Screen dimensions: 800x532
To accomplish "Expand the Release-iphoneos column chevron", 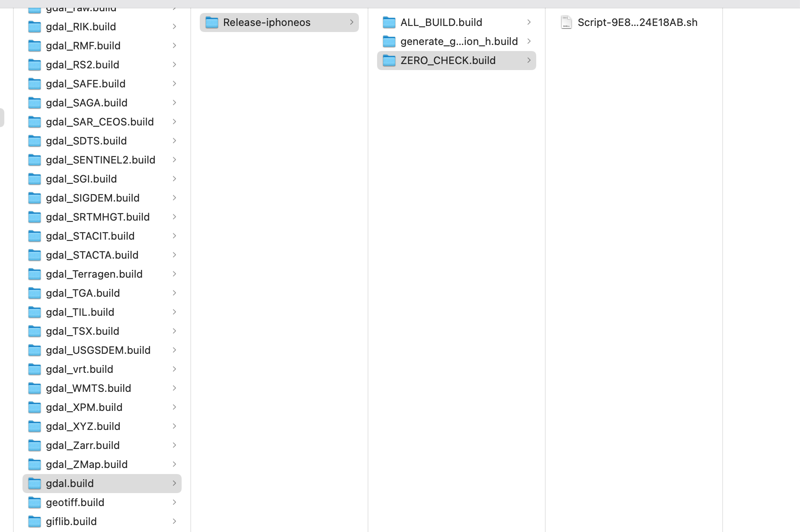I will (x=351, y=22).
